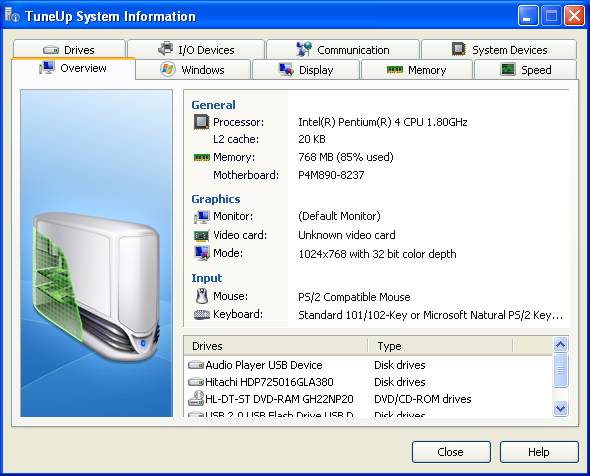Open the Communication tab

coord(343,49)
